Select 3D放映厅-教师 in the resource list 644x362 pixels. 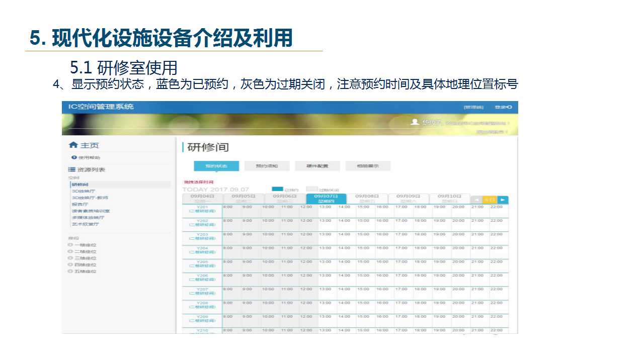(90, 198)
